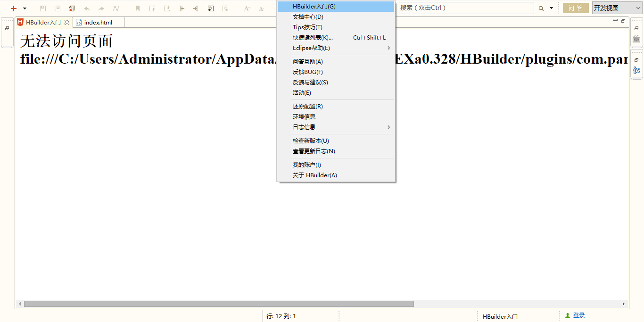Click the search input field

(466, 8)
